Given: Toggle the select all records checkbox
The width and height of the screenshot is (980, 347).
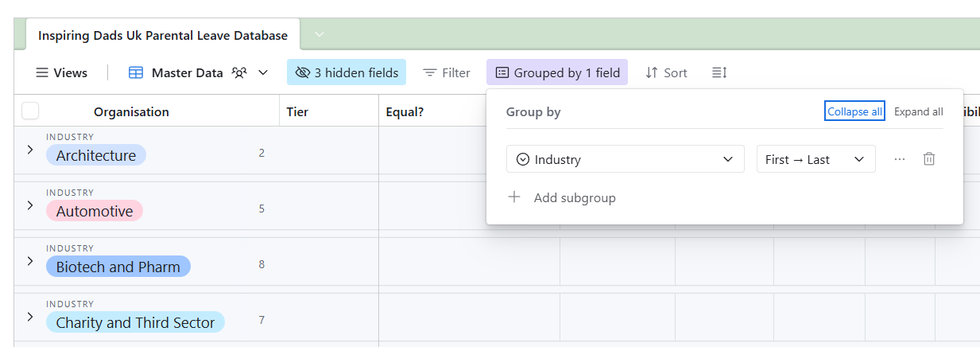Looking at the screenshot, I should click(x=30, y=111).
